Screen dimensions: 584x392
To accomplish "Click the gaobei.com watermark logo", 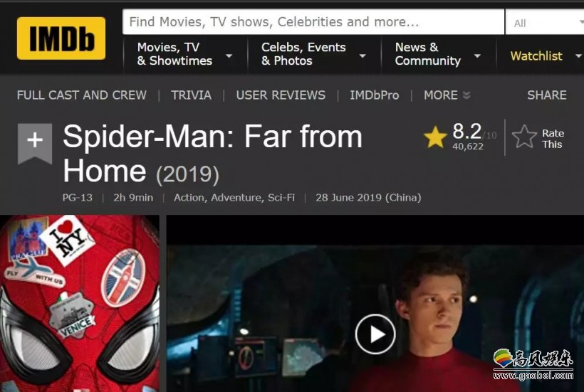I will coord(533,364).
